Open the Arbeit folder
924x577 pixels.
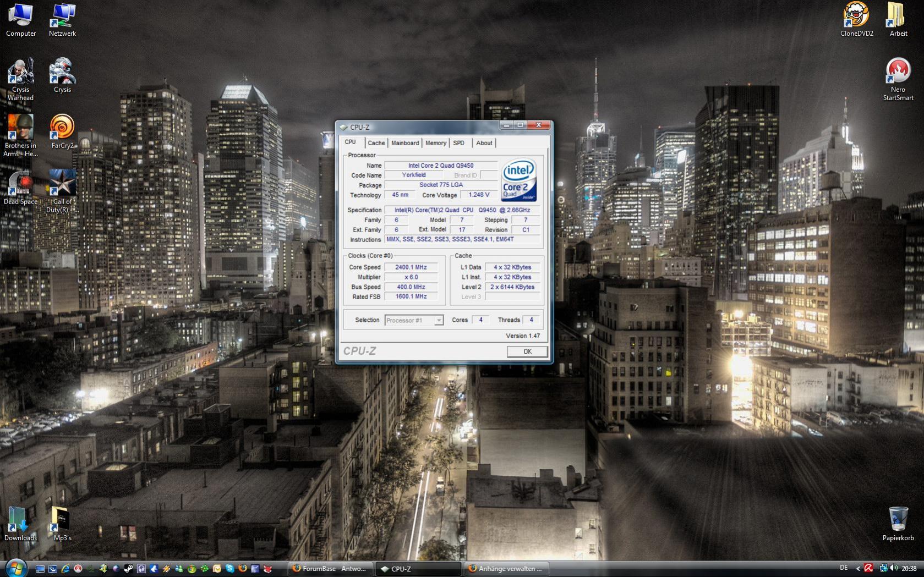[x=898, y=20]
